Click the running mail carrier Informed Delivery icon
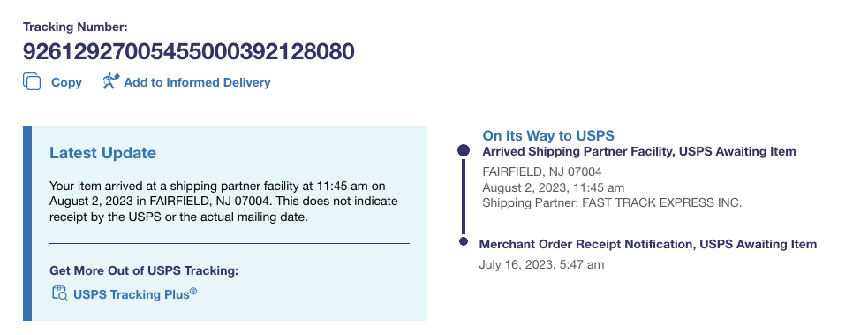Image resolution: width=868 pixels, height=335 pixels. pos(110,81)
